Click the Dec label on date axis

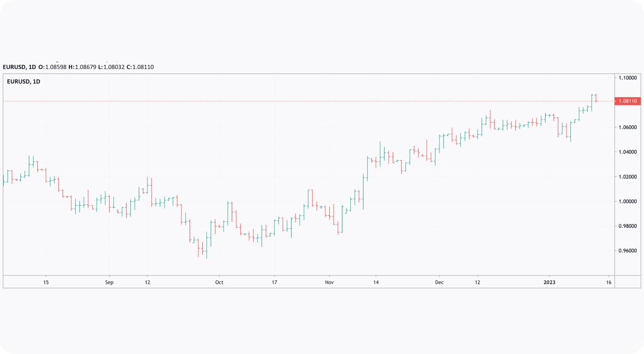(x=439, y=282)
